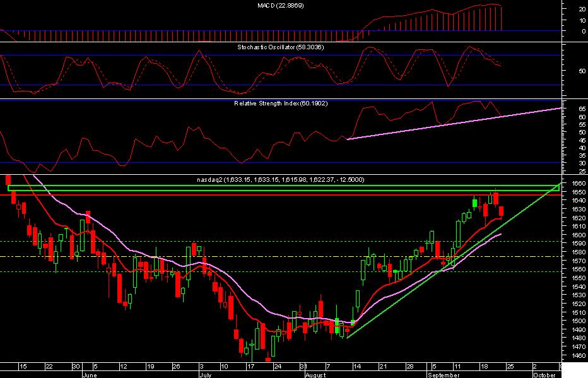Click the 17 date label in July

tap(250, 367)
